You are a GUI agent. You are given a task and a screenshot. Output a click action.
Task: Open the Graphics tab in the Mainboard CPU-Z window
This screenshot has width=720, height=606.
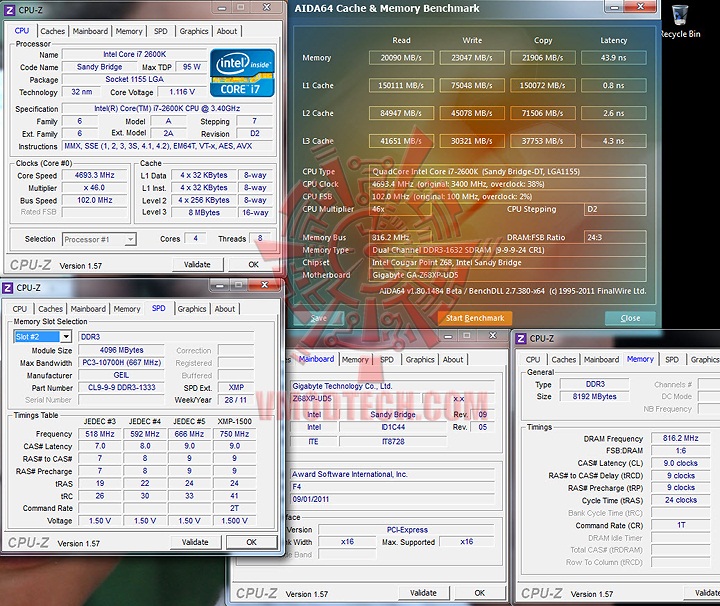tap(420, 359)
